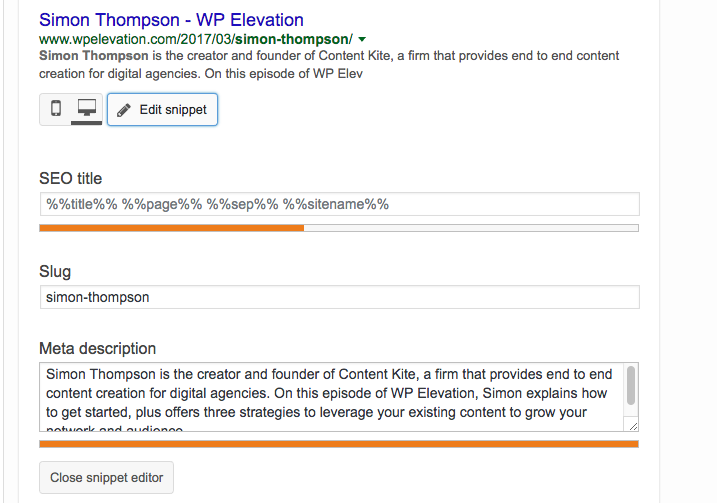
Task: Focus the SEO title input field
Action: (x=339, y=204)
